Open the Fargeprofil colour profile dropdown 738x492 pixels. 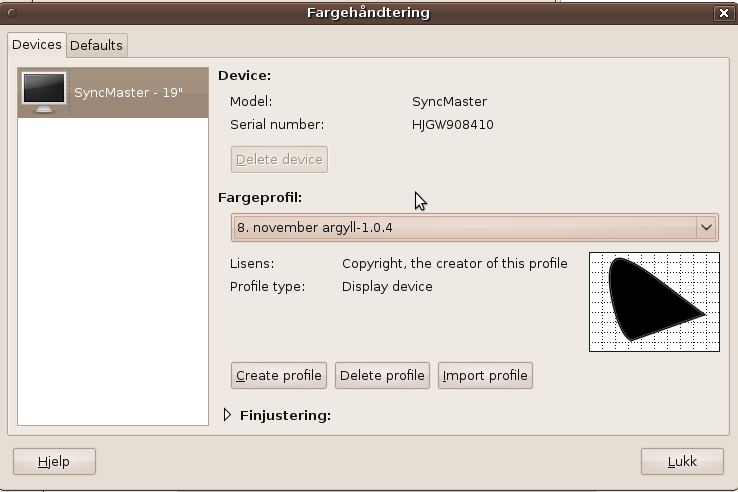click(474, 227)
